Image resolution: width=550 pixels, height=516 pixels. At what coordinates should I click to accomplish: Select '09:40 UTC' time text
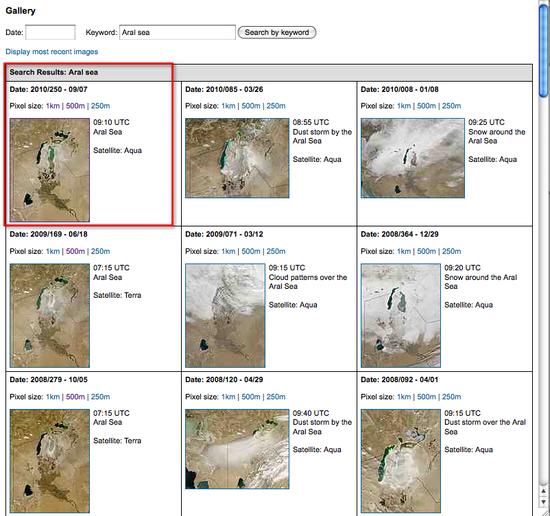pos(311,413)
